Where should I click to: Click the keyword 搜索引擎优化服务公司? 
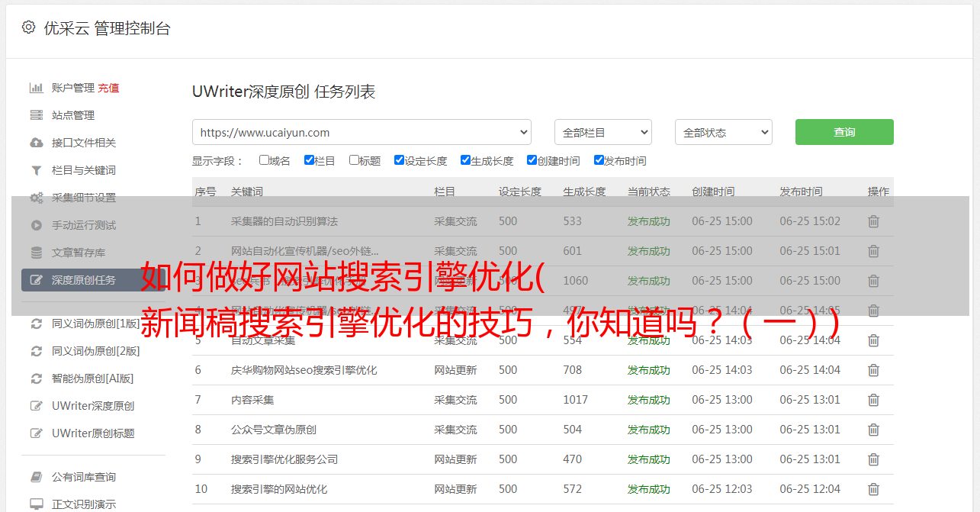(284, 459)
